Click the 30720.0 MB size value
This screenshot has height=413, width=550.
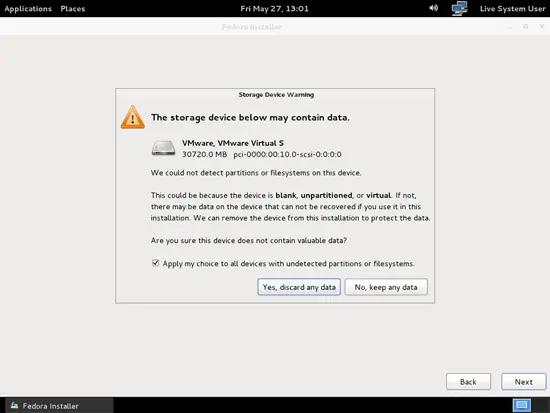204,154
